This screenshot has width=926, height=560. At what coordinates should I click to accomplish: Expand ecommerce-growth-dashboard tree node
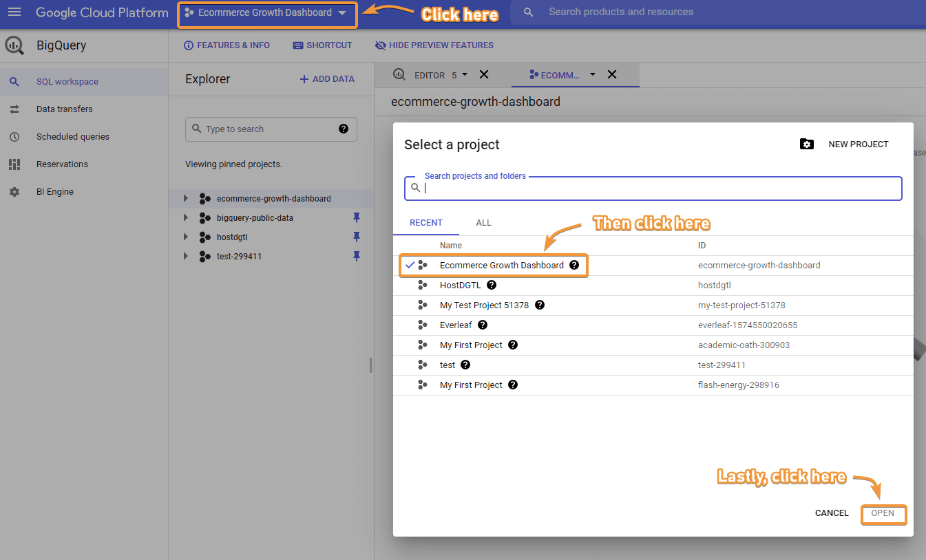[x=185, y=198]
